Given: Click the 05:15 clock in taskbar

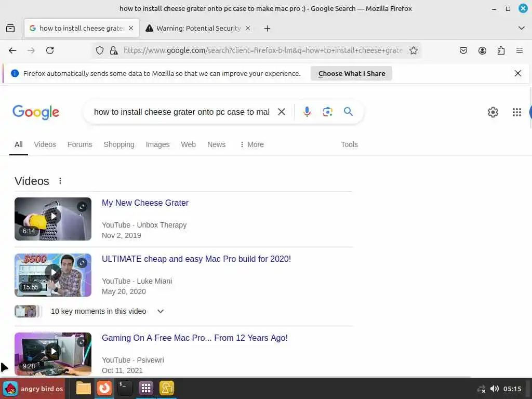Looking at the screenshot, I should (x=512, y=389).
